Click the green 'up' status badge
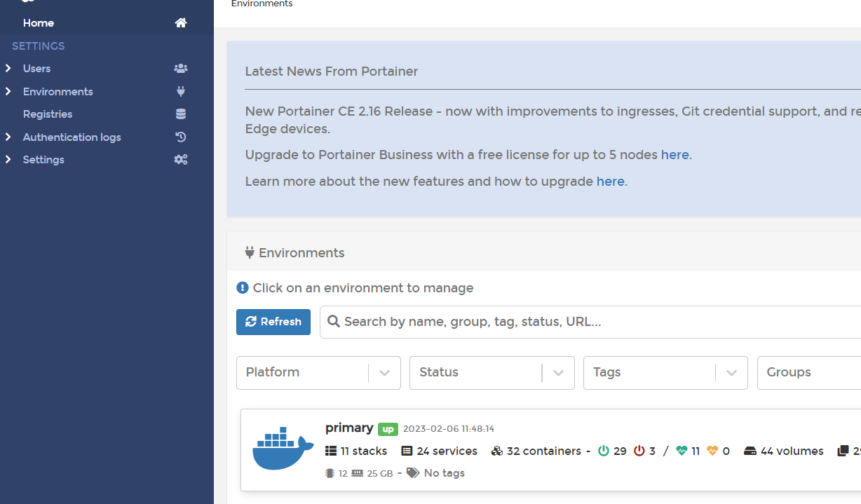This screenshot has height=504, width=861. click(x=388, y=429)
